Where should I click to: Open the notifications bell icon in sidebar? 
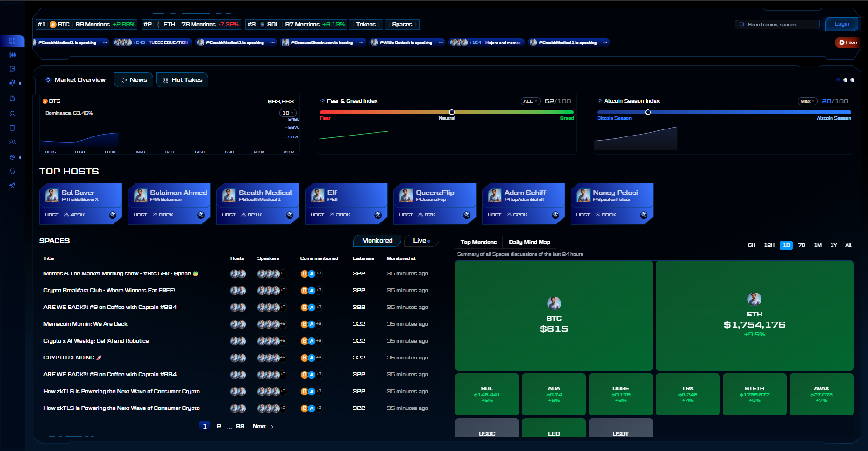click(x=12, y=171)
